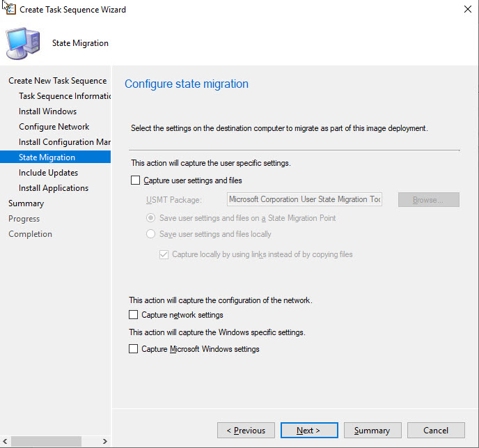Click sidebar scrollbar left arrow
The image size is (479, 448).
coord(5,441)
